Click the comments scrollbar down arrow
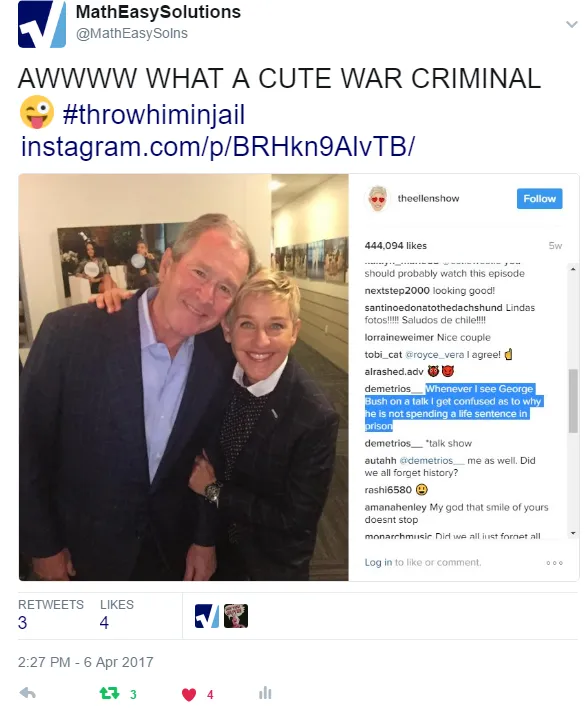The width and height of the screenshot is (586, 712). pos(573,533)
